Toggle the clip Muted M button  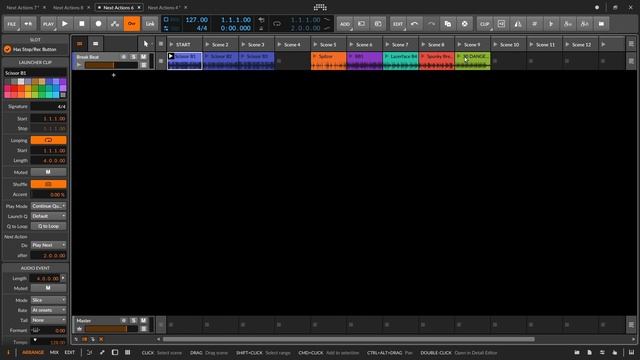48,172
